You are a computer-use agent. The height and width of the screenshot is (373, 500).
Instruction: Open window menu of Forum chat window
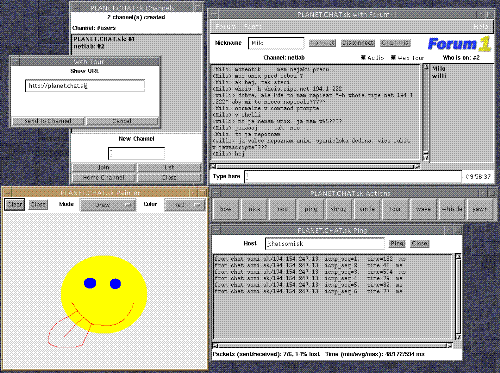pyautogui.click(x=214, y=14)
